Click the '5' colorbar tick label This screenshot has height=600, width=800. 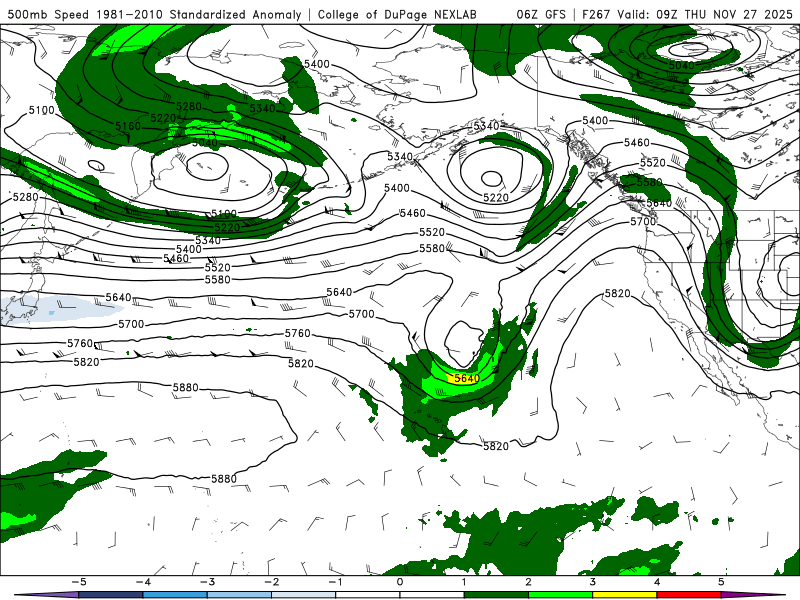pyautogui.click(x=721, y=582)
